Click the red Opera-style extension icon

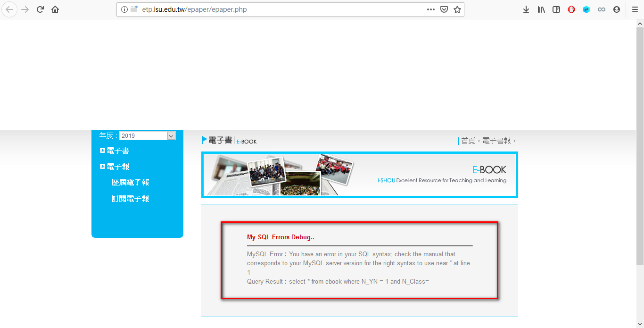(x=571, y=9)
